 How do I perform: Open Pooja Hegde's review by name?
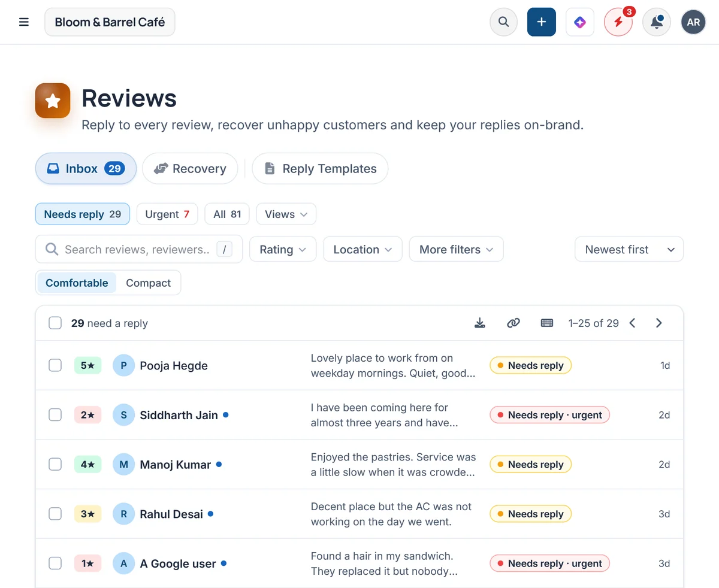(174, 366)
